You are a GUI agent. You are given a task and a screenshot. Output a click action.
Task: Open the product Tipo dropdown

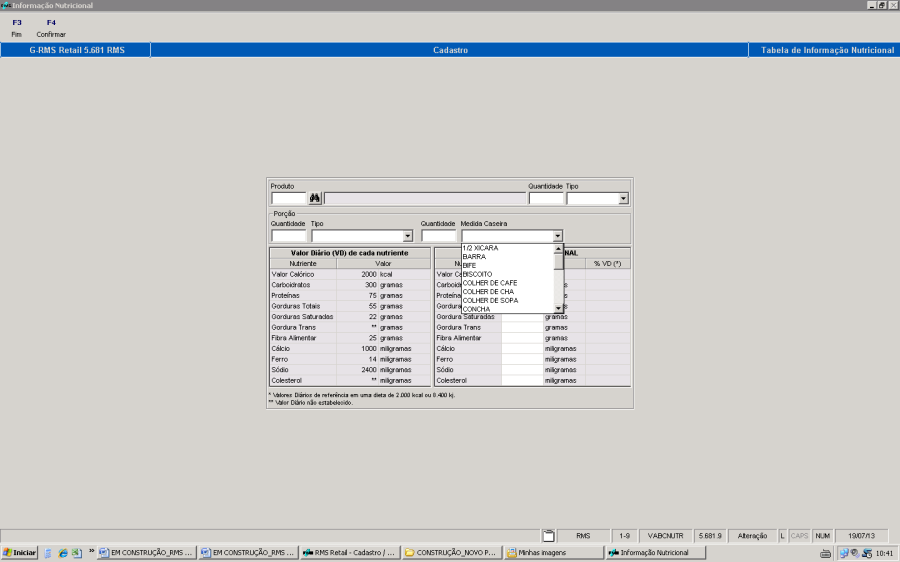click(623, 199)
